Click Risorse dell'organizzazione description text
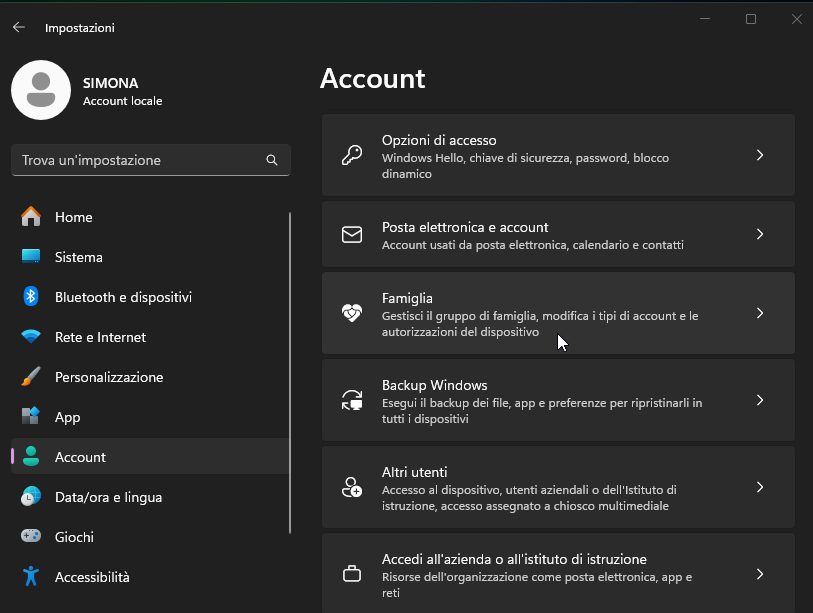Image resolution: width=813 pixels, height=613 pixels. point(537,585)
